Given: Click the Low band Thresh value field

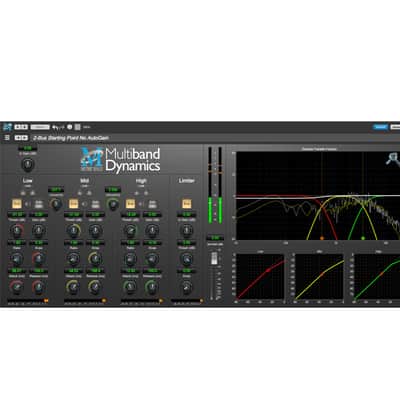Looking at the screenshot, I should point(17,214).
